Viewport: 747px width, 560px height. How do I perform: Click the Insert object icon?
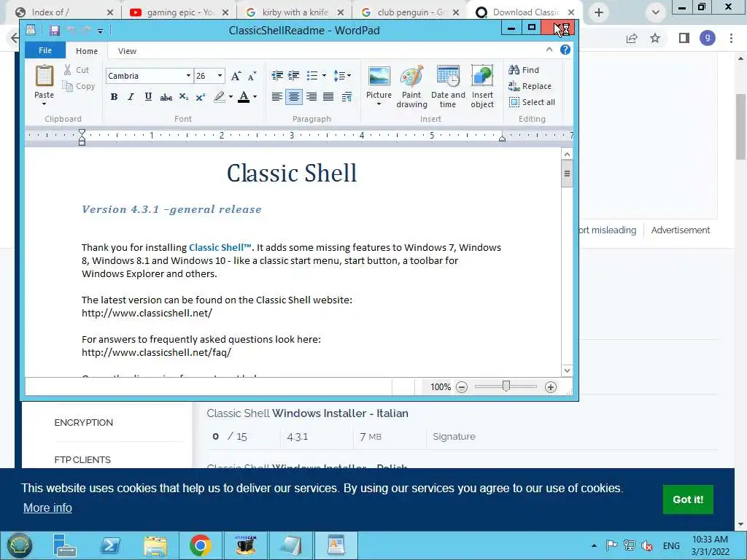[x=482, y=76]
